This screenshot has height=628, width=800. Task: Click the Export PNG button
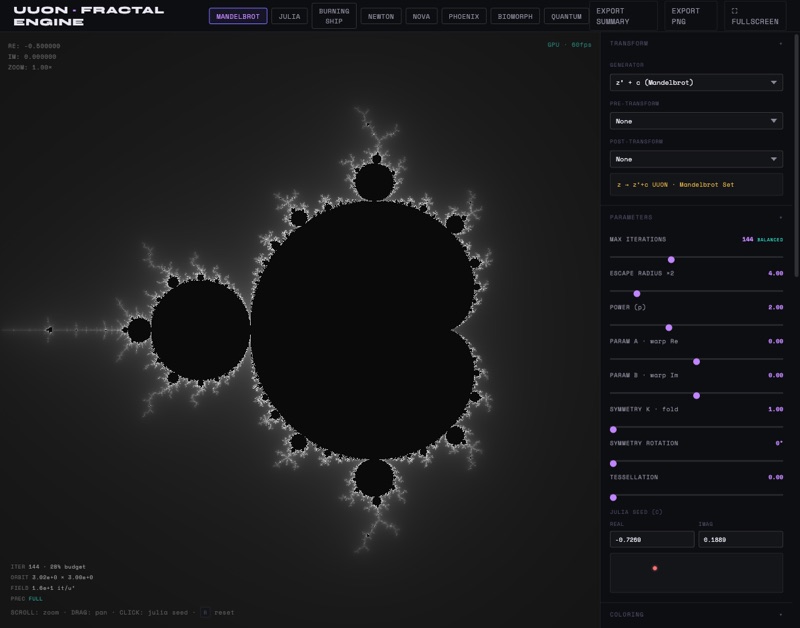690,16
